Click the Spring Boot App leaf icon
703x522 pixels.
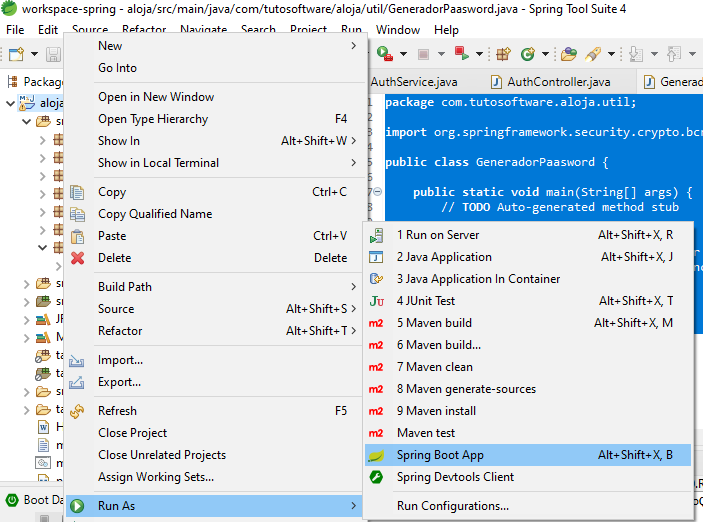pyautogui.click(x=376, y=456)
